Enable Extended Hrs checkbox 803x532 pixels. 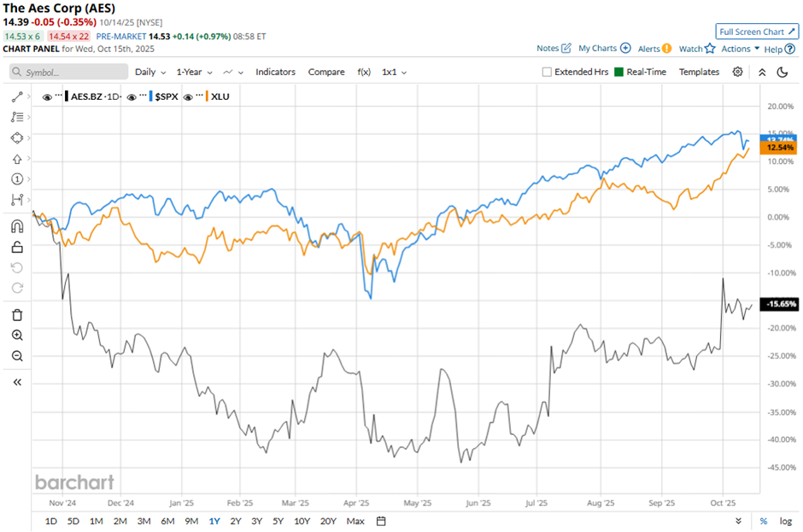[x=547, y=73]
